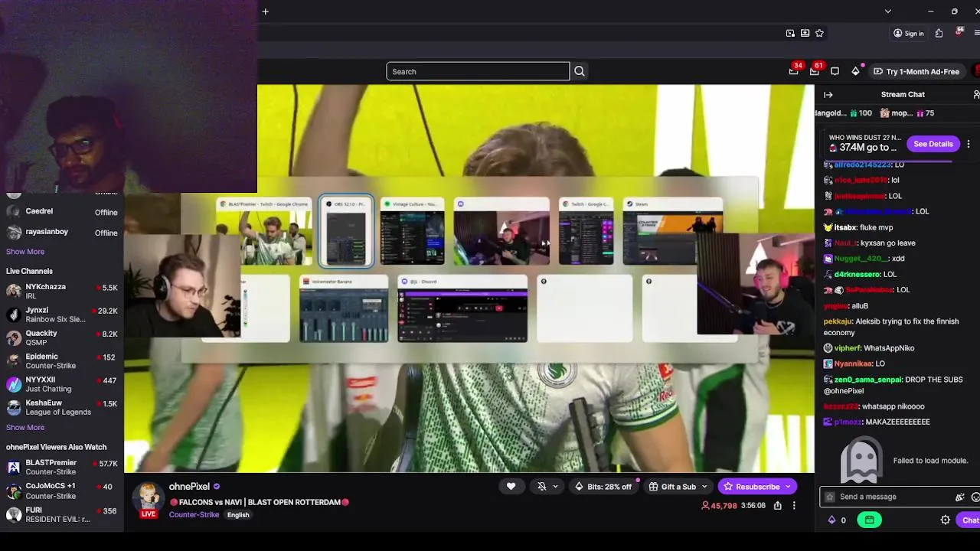Click the Bits: 28% off button
The image size is (980, 551).
coord(603,487)
